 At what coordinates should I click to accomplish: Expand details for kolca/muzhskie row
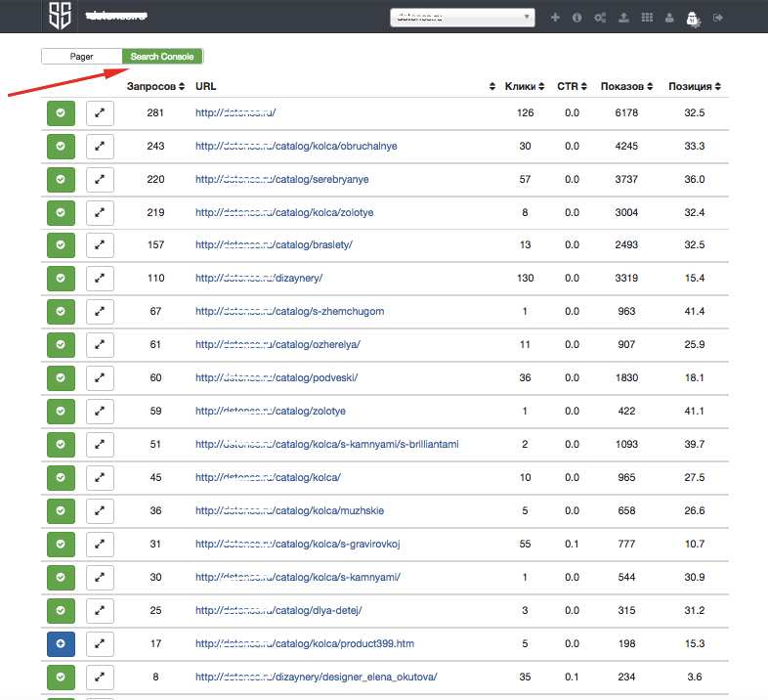pyautogui.click(x=100, y=511)
